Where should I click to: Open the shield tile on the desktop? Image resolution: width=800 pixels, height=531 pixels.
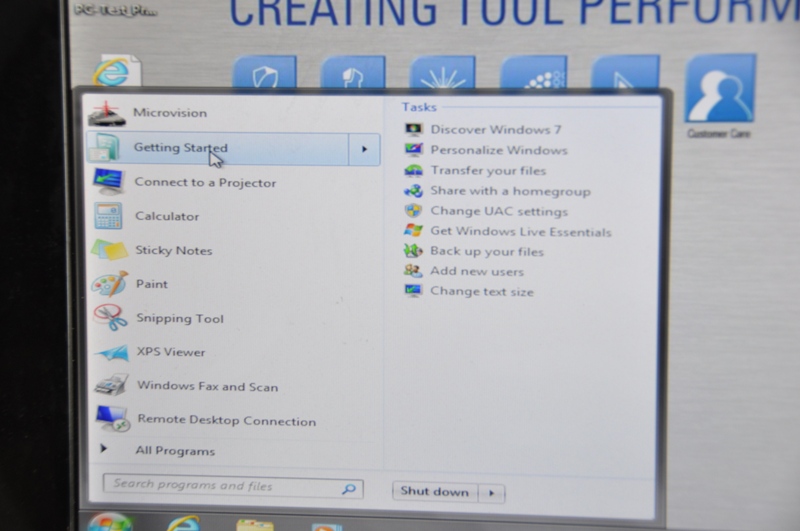point(264,72)
